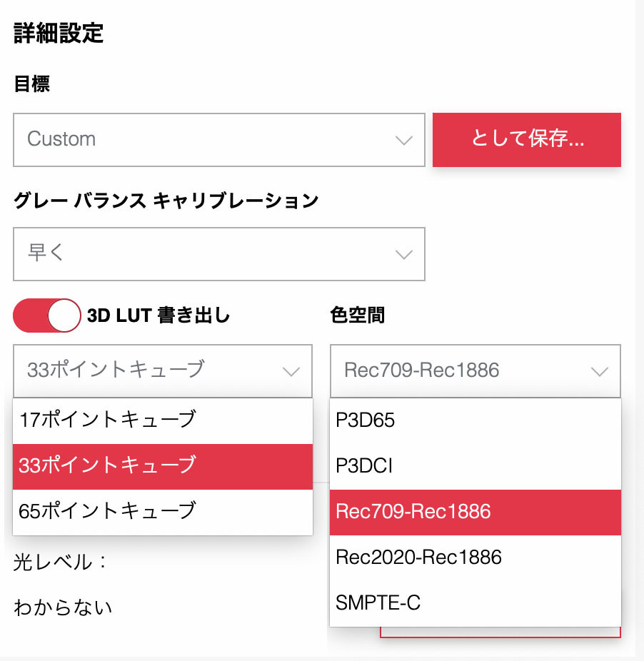Screen dimensions: 644x661
Task: Click the chevron icon in 目標 Custom dropdown
Action: 404,140
